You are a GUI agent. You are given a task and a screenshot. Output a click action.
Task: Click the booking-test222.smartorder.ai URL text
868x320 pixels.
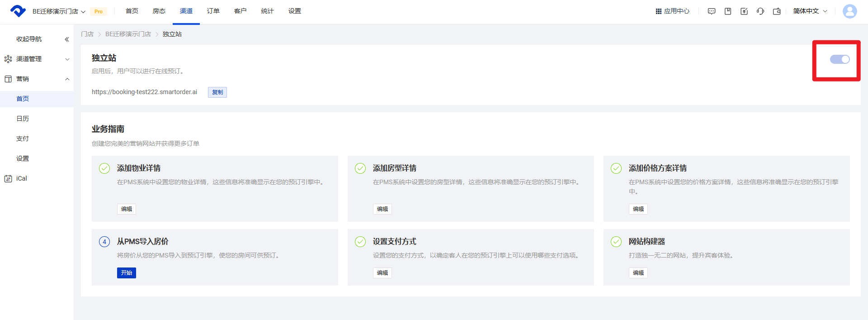(144, 92)
